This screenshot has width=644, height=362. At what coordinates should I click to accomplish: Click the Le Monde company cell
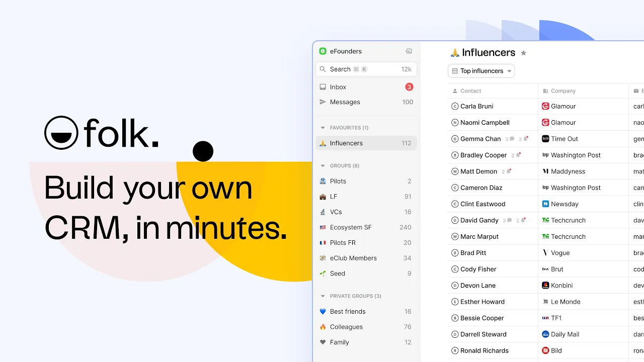click(x=583, y=302)
